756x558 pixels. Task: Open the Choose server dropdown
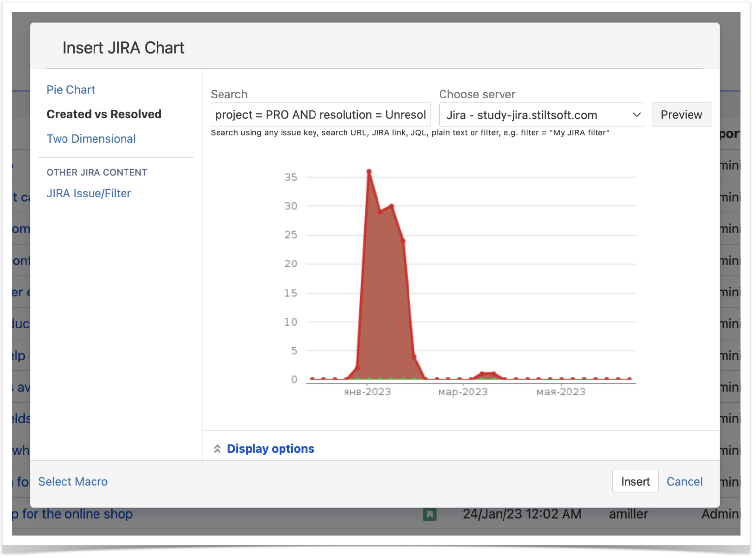[541, 115]
